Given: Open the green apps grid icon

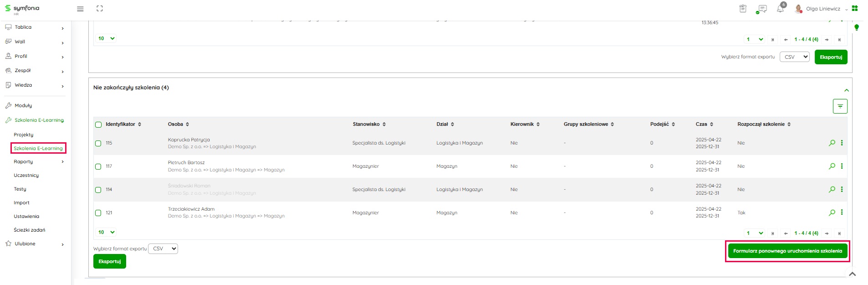Looking at the screenshot, I should tap(855, 8).
